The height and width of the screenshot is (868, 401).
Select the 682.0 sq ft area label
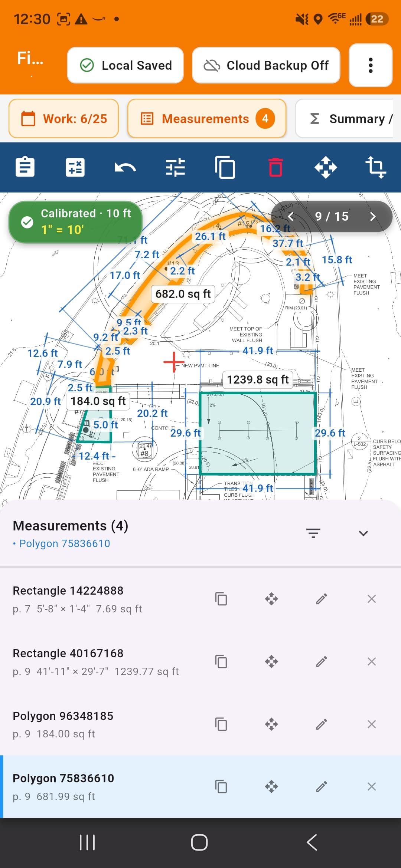coord(183,294)
